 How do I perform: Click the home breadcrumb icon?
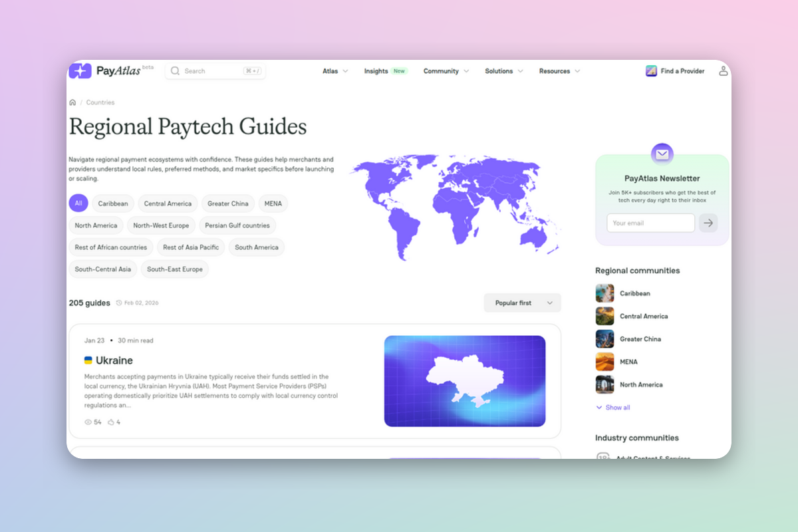point(72,102)
